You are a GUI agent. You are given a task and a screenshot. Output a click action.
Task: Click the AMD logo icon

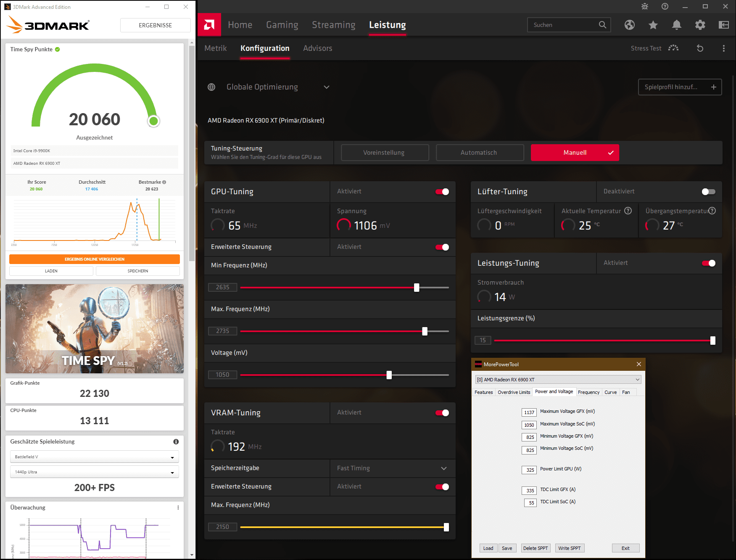209,25
